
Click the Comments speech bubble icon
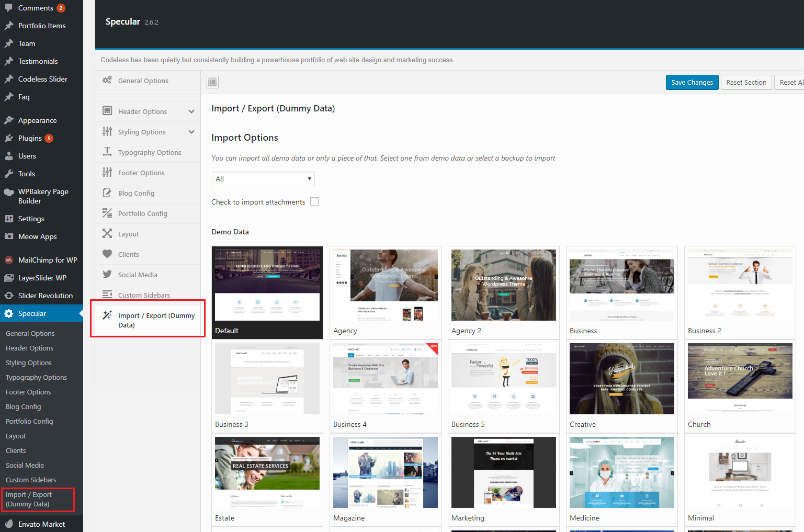[9, 8]
